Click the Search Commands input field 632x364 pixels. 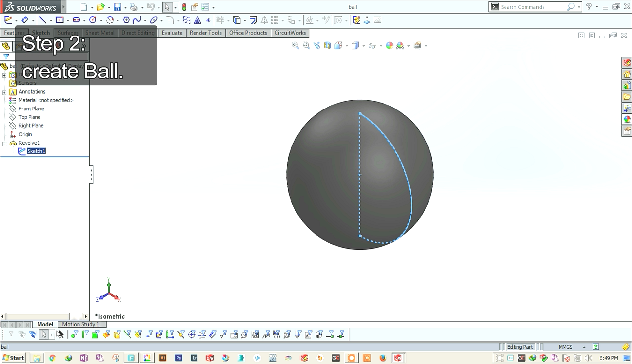pyautogui.click(x=533, y=7)
